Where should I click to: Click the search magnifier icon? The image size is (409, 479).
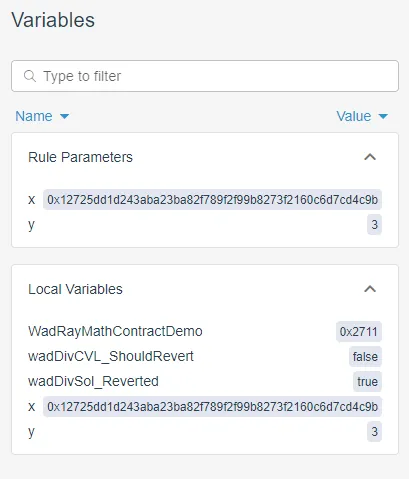[x=30, y=76]
